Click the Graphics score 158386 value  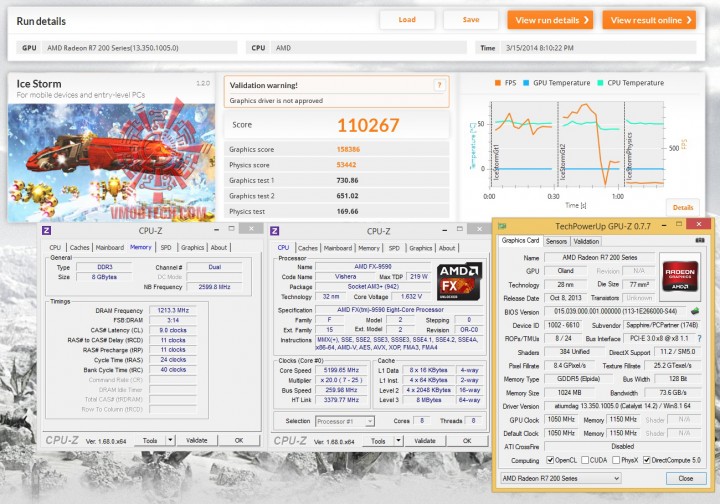(x=348, y=149)
